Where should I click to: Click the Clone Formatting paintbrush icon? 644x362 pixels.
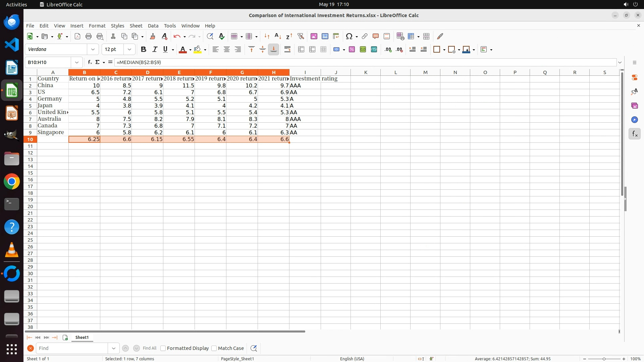click(153, 36)
